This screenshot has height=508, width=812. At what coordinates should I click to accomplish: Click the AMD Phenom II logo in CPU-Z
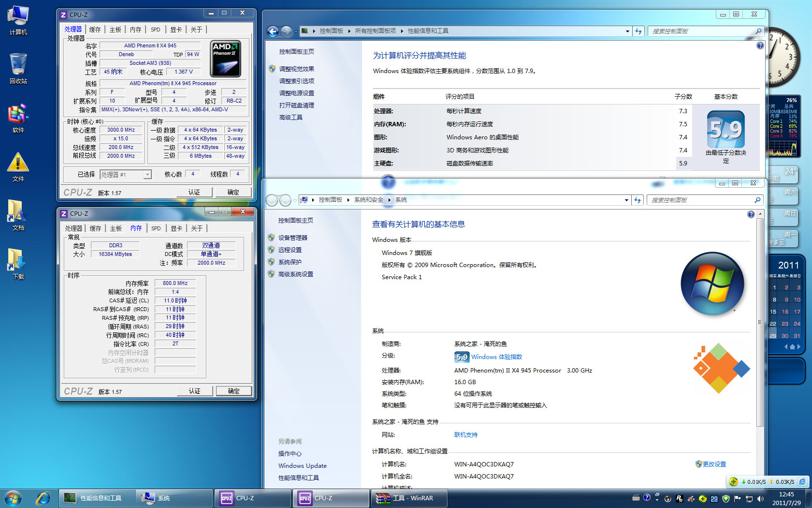pyautogui.click(x=225, y=59)
